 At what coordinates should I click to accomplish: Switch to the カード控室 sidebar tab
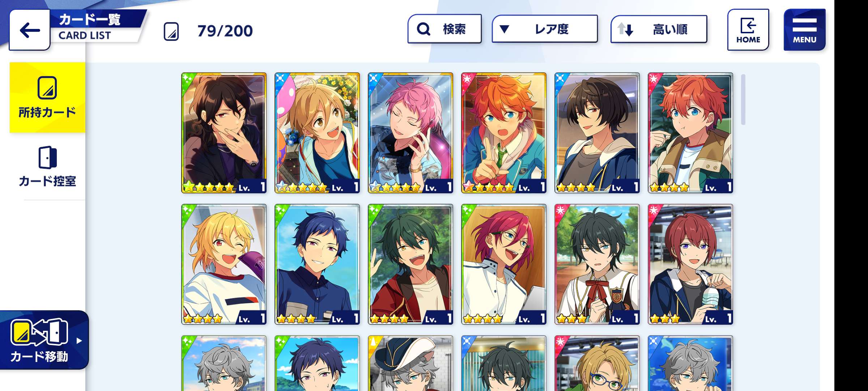[x=47, y=167]
